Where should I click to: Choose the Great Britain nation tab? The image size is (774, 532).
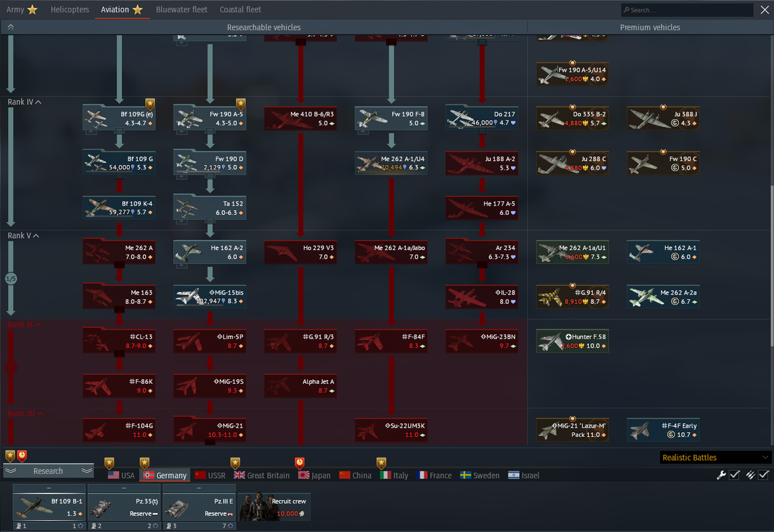[x=262, y=475]
